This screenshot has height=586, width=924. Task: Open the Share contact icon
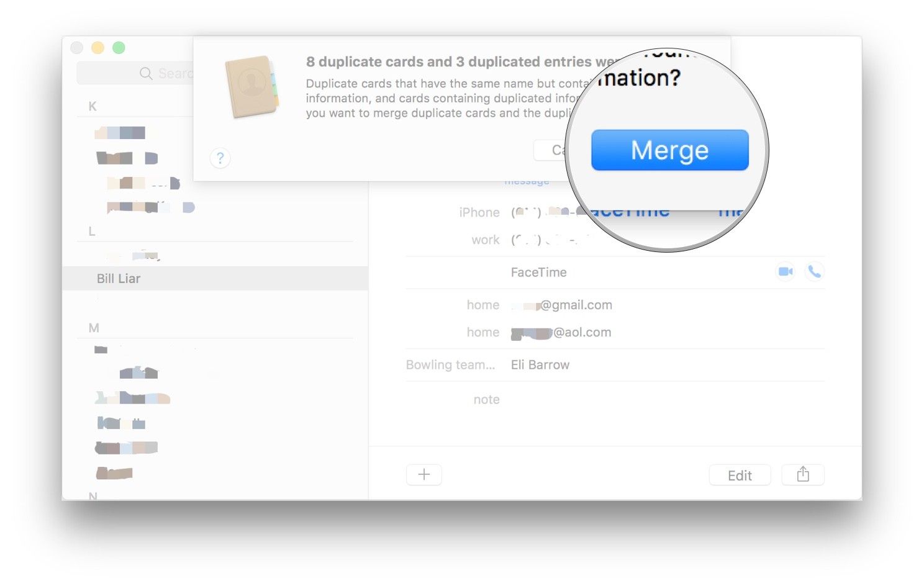coord(803,475)
